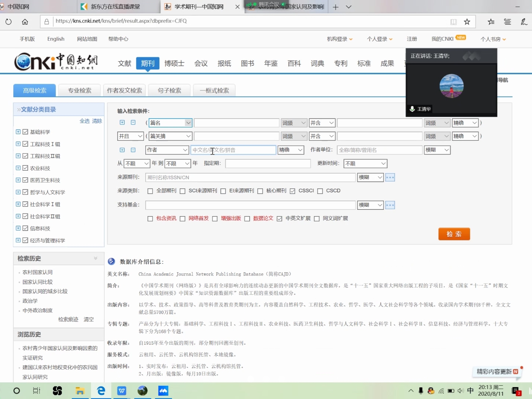Click 清除 in category list
This screenshot has height=399, width=532.
pos(97,121)
